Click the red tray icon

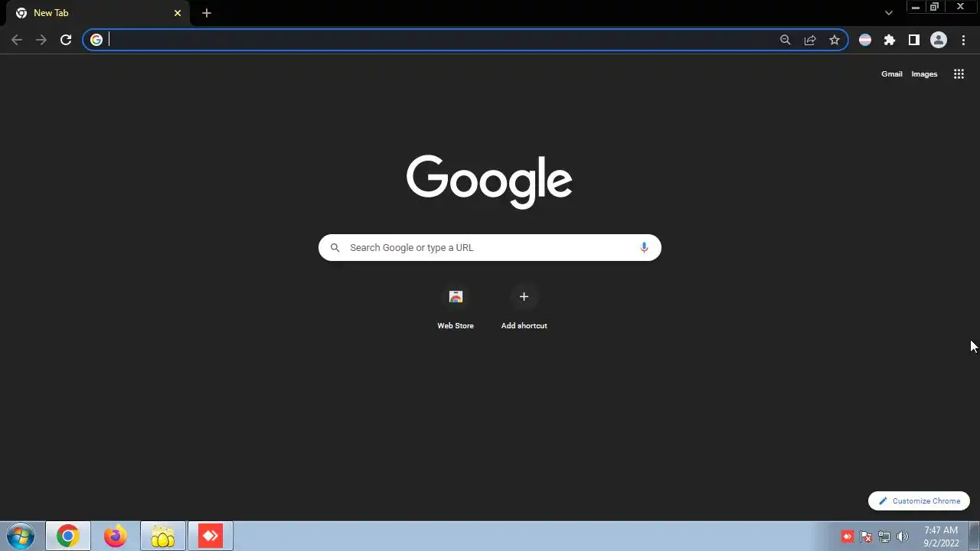(x=848, y=536)
